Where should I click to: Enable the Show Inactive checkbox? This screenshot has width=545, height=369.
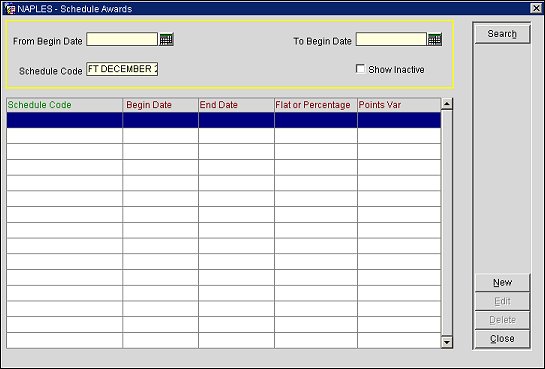point(360,69)
